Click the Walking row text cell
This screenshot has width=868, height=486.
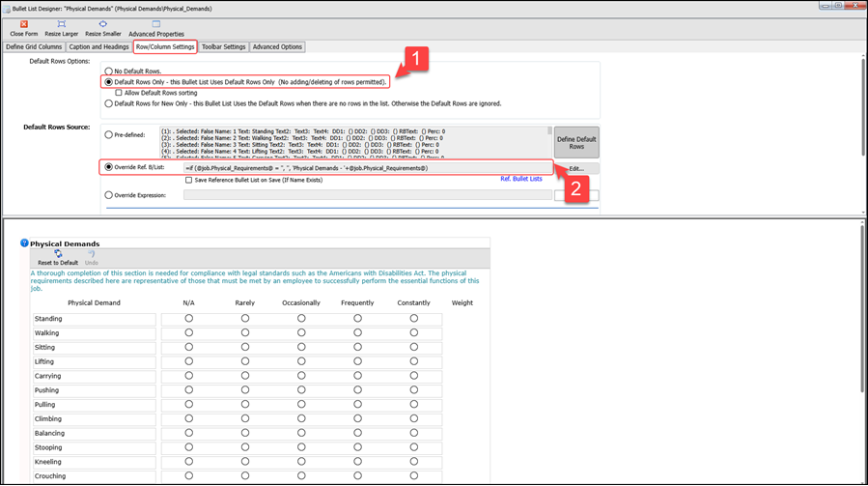click(x=94, y=333)
